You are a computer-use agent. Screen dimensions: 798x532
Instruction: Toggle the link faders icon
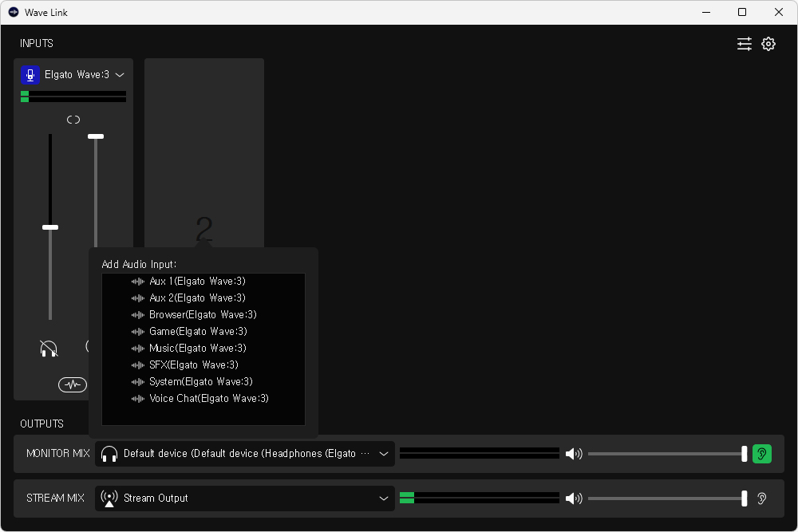[x=73, y=120]
